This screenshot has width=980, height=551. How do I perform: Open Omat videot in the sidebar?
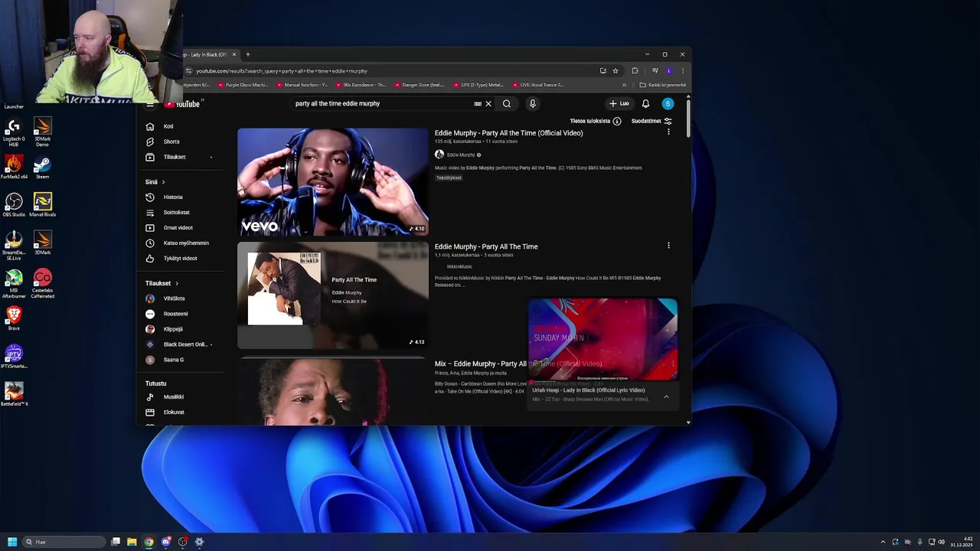pos(181,227)
